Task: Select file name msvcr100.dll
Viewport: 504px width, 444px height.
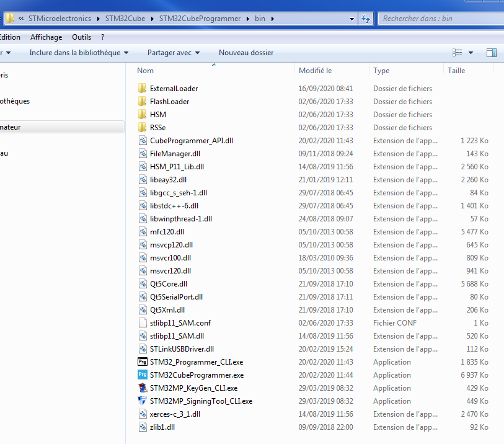Action: 170,258
